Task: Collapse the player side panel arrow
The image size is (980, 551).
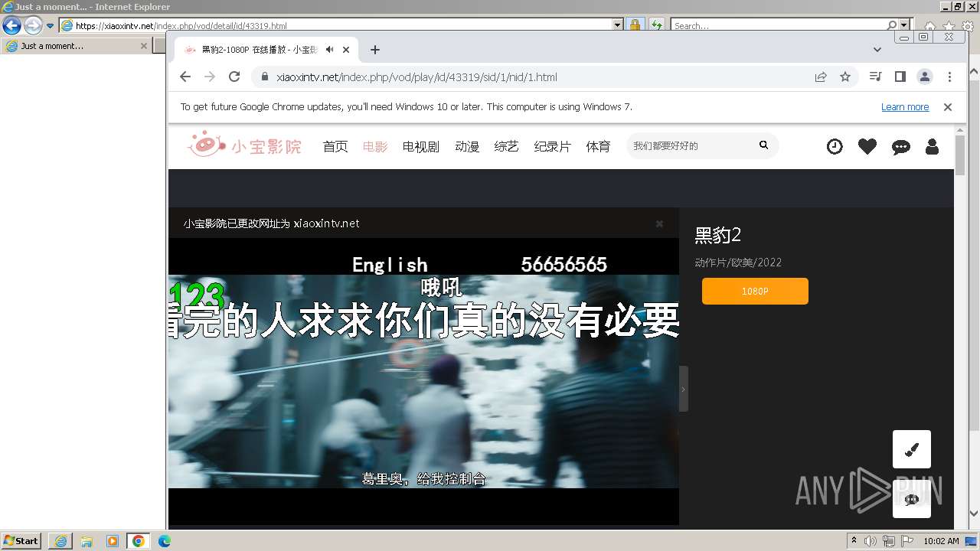Action: click(683, 389)
